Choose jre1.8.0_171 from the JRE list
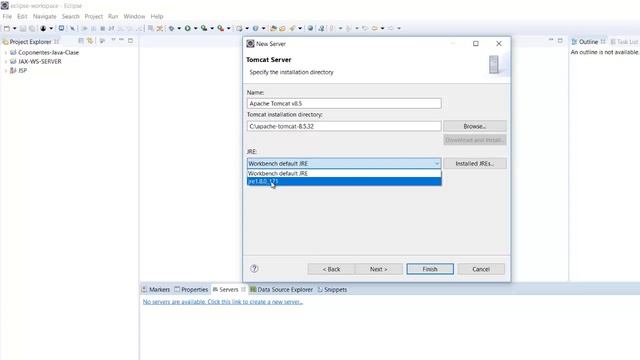 tap(344, 181)
